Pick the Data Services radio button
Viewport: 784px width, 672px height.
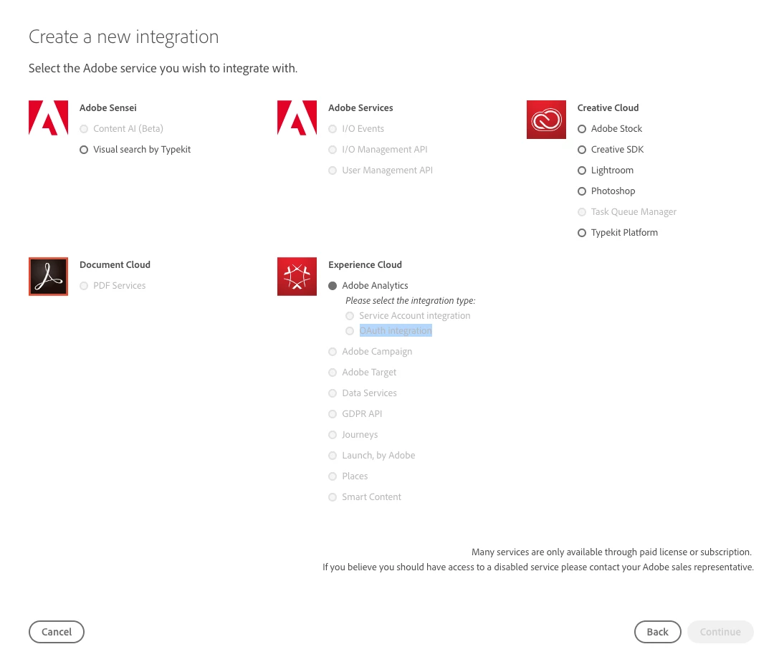[x=333, y=393]
